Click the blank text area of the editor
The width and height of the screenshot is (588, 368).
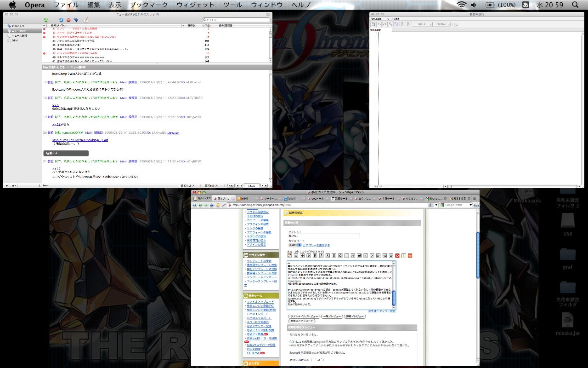pos(481,108)
